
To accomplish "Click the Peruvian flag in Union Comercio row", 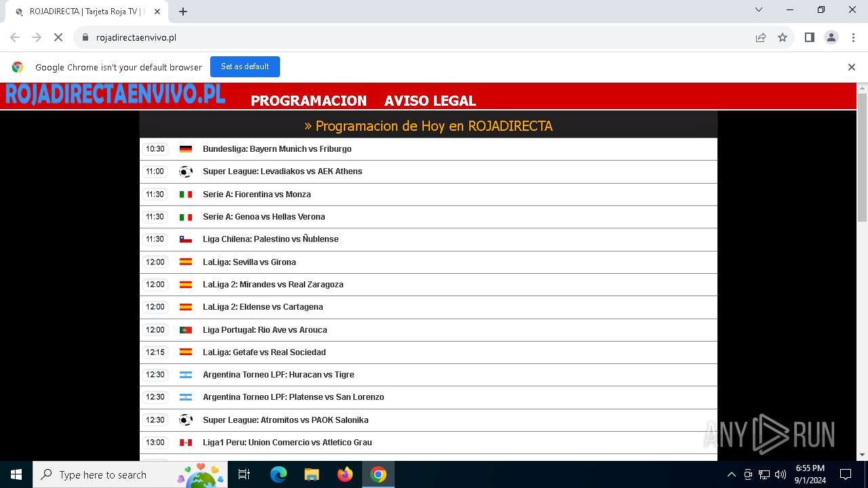I will [186, 443].
